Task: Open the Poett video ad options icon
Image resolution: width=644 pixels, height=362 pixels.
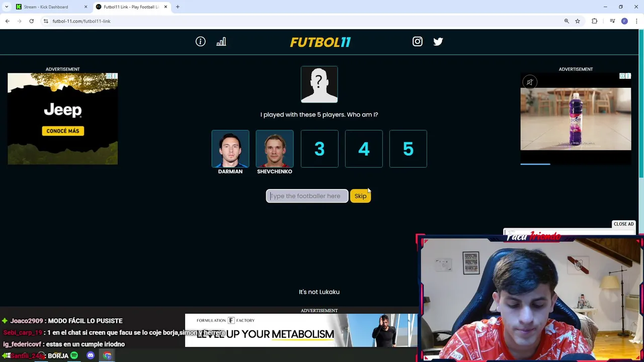Action: [628, 76]
